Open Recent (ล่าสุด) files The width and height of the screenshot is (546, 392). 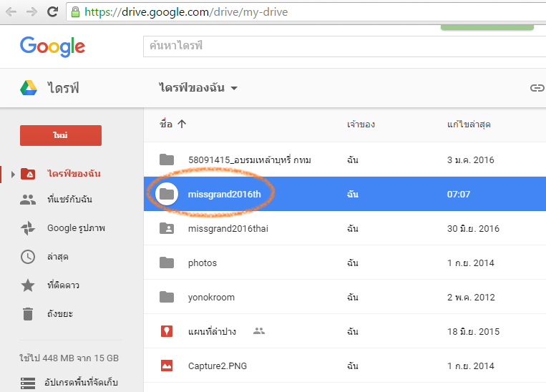coord(58,257)
